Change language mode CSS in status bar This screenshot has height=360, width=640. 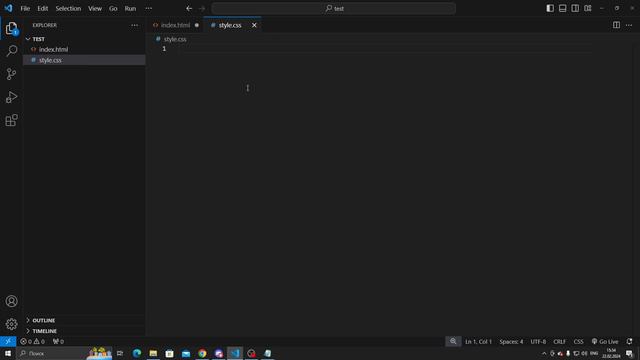coord(578,341)
